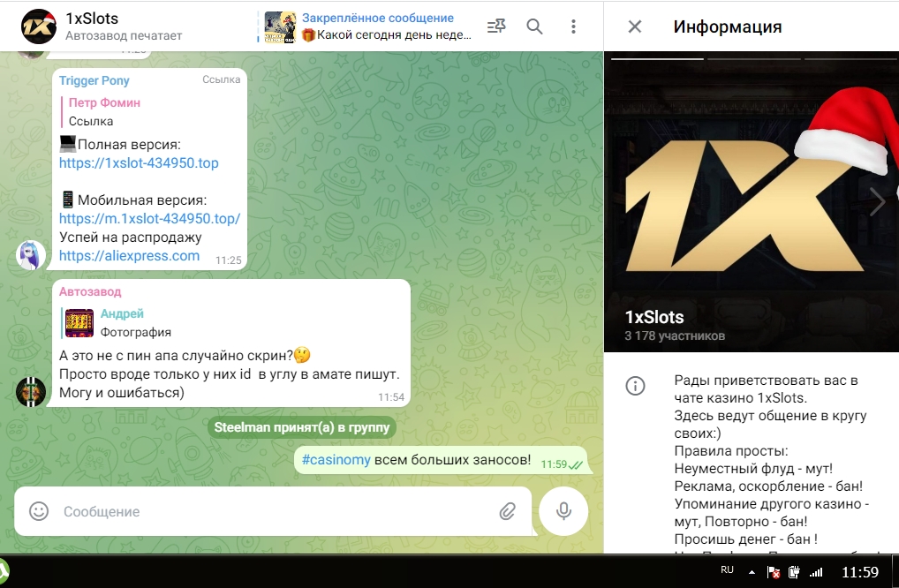Click the Ссылка label on Trigger Pony message
This screenshot has height=588, width=899.
222,79
